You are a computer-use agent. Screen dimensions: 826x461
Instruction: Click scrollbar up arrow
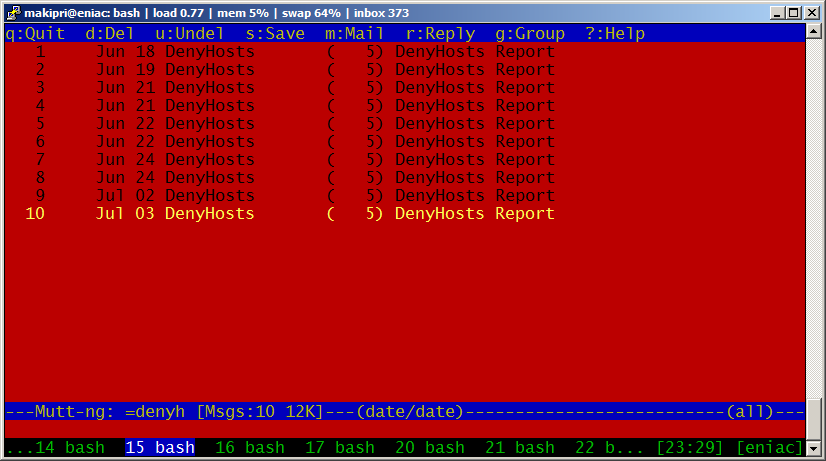click(x=813, y=32)
